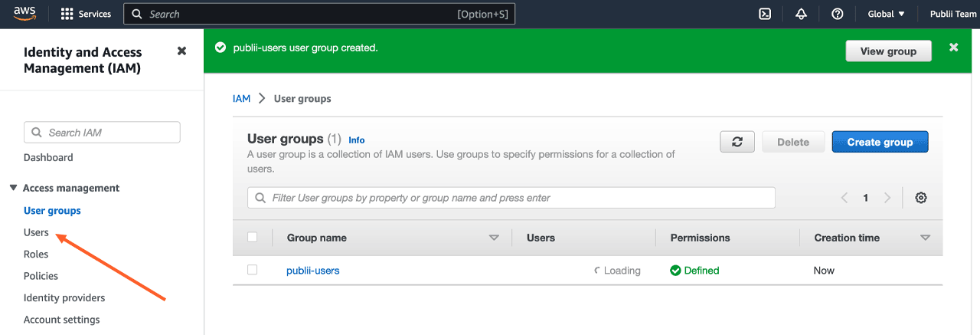Open the AWS home logo

pyautogui.click(x=25, y=14)
